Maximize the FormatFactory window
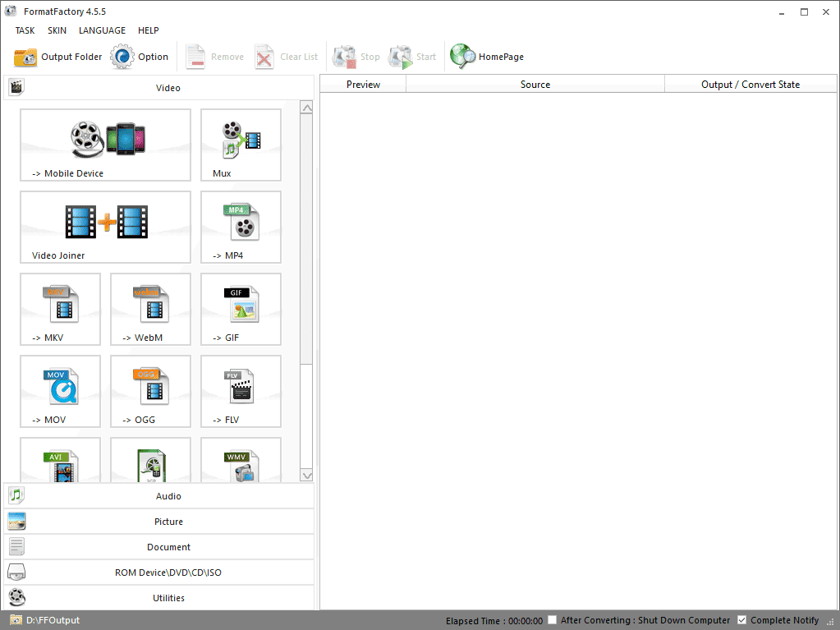The width and height of the screenshot is (840, 630). pyautogui.click(x=804, y=11)
